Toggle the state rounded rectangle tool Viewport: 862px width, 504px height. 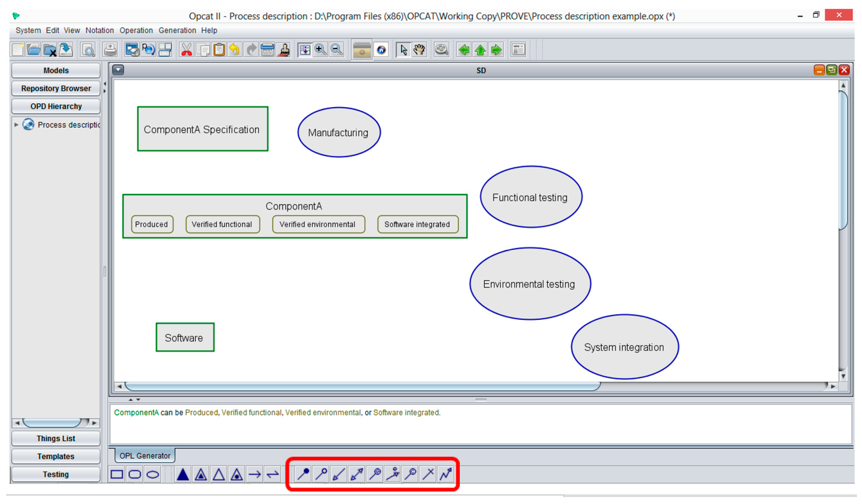(135, 475)
